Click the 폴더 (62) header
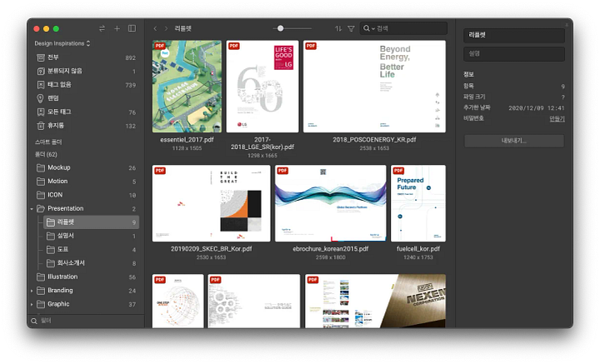 pyautogui.click(x=46, y=154)
